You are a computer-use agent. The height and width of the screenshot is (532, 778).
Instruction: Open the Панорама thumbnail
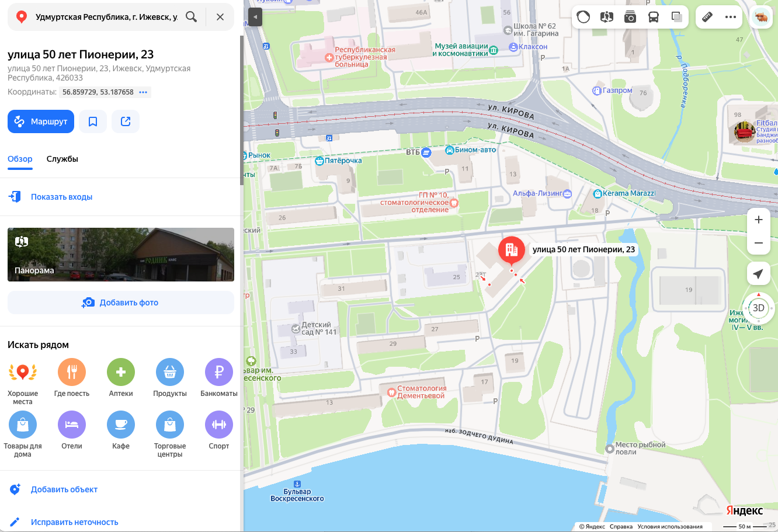(x=121, y=255)
